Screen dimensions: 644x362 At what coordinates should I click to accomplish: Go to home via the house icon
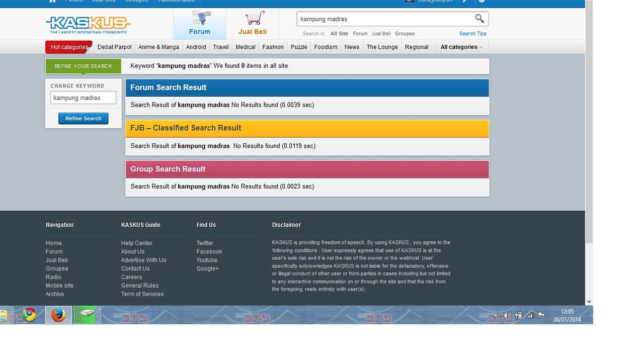tap(52, 1)
